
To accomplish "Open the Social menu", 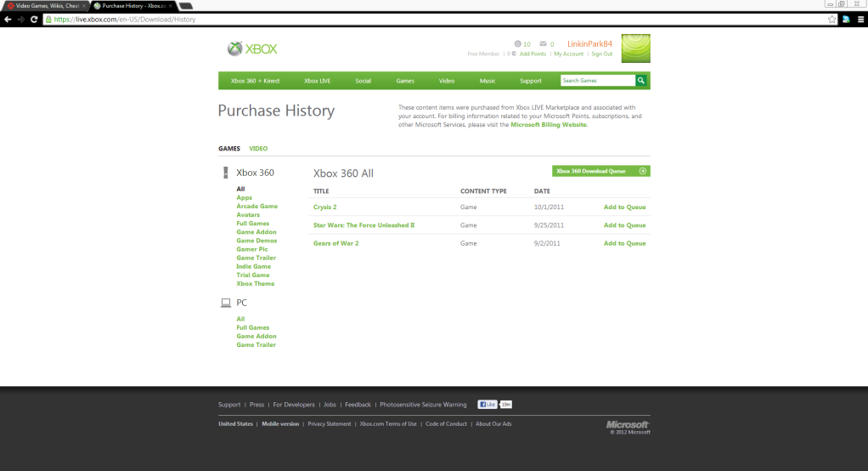I will [364, 81].
